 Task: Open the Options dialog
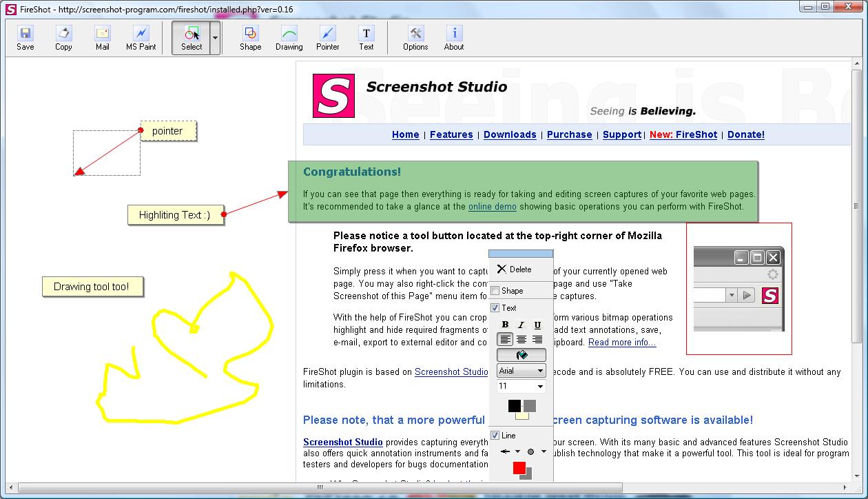415,38
